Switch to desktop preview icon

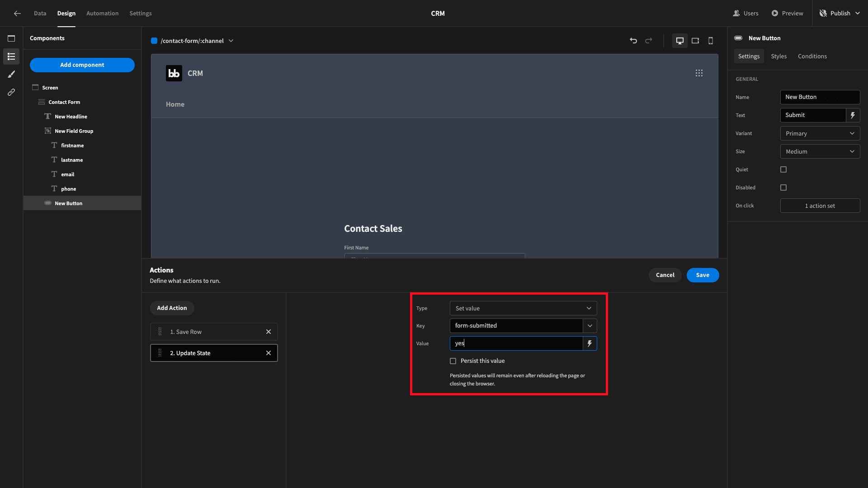tap(679, 41)
